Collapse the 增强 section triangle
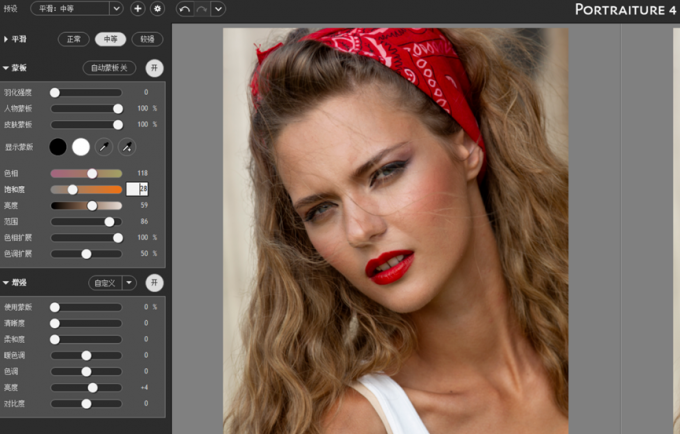This screenshot has height=434, width=680. point(6,283)
